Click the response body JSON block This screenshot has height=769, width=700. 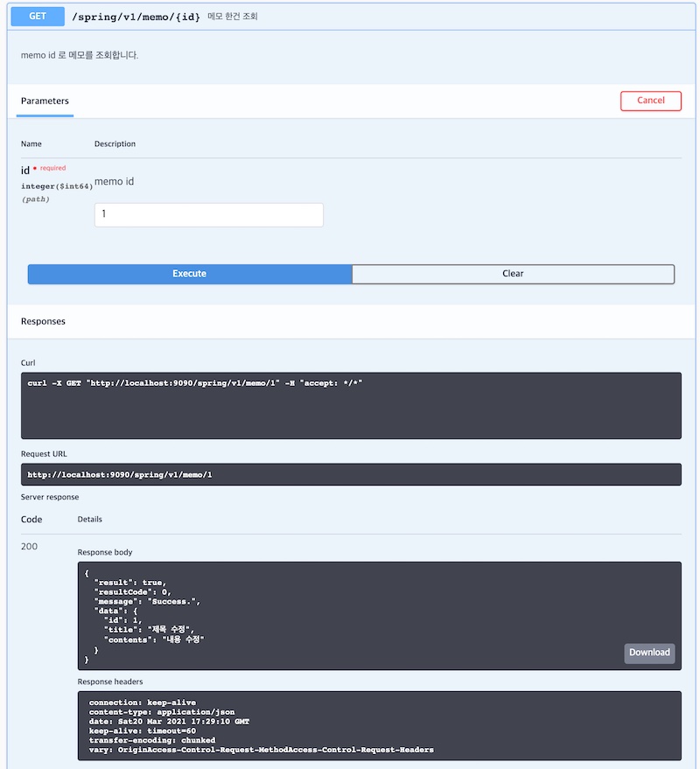pyautogui.click(x=379, y=616)
